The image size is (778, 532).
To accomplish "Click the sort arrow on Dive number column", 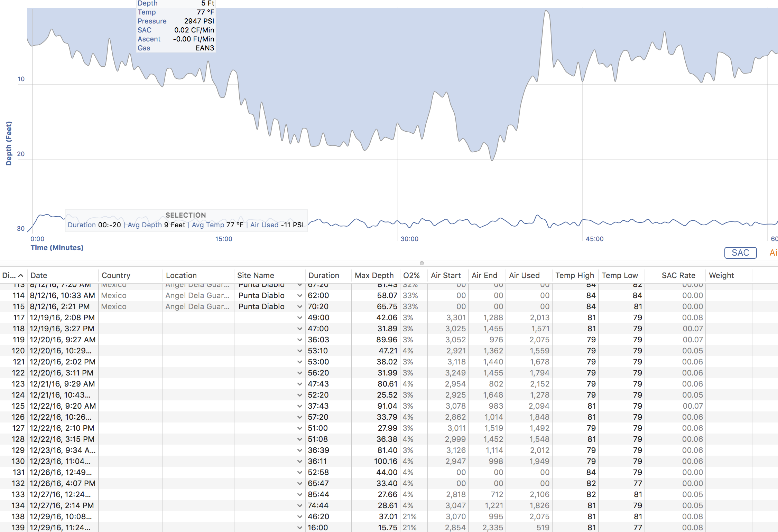I will coord(21,275).
